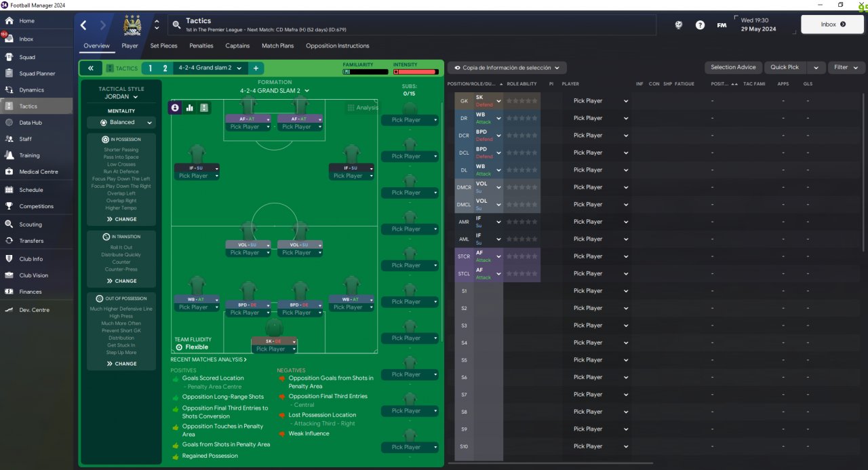Open Dynamics section icon
The height and width of the screenshot is (470, 868).
pyautogui.click(x=9, y=90)
